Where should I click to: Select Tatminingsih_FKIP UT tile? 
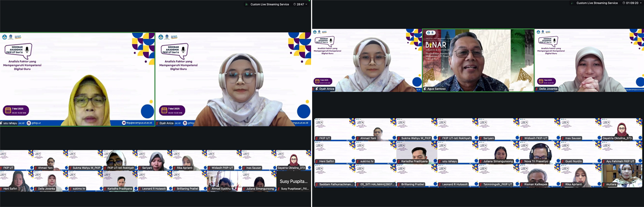pos(499,176)
